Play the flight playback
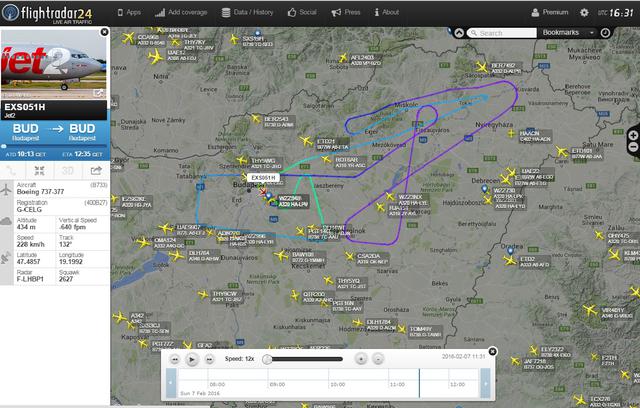640x408 pixels. pyautogui.click(x=192, y=359)
